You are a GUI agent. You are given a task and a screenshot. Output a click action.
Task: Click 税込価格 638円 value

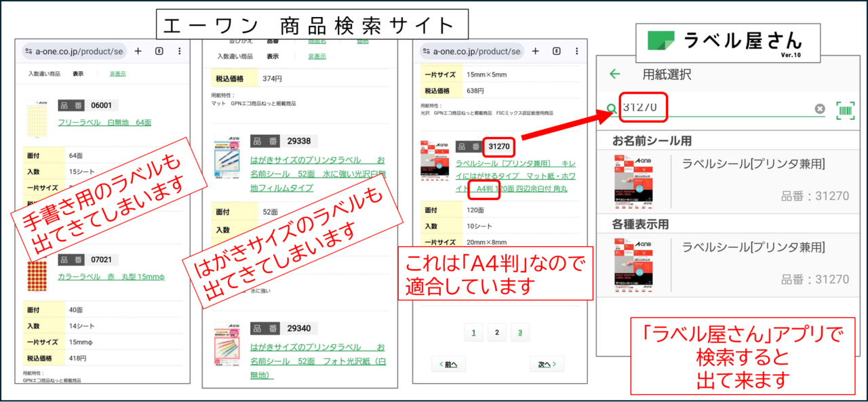click(475, 90)
